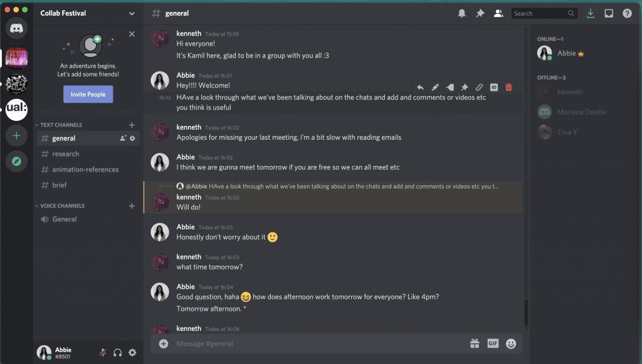The width and height of the screenshot is (642, 364).
Task: Open the GIF picker
Action: click(x=493, y=343)
